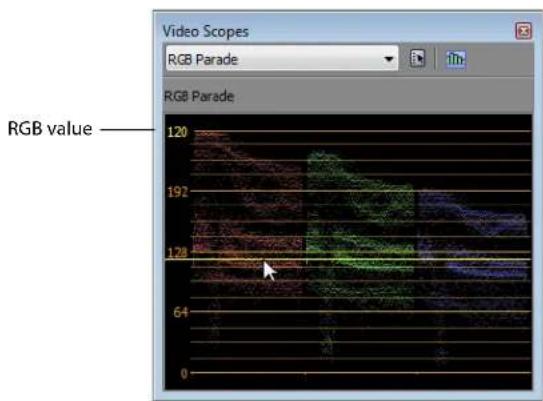Viewport: 543px width, 401px height.
Task: Click the 128 scale label
Action: click(x=178, y=252)
